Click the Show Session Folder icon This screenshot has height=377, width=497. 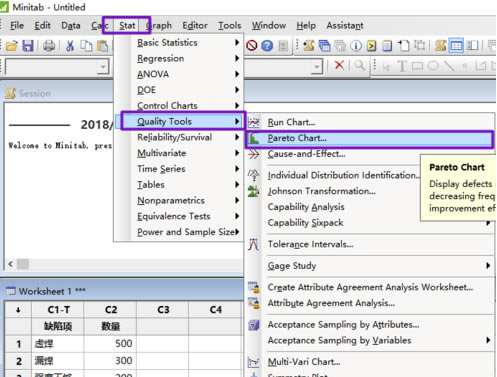[309, 45]
